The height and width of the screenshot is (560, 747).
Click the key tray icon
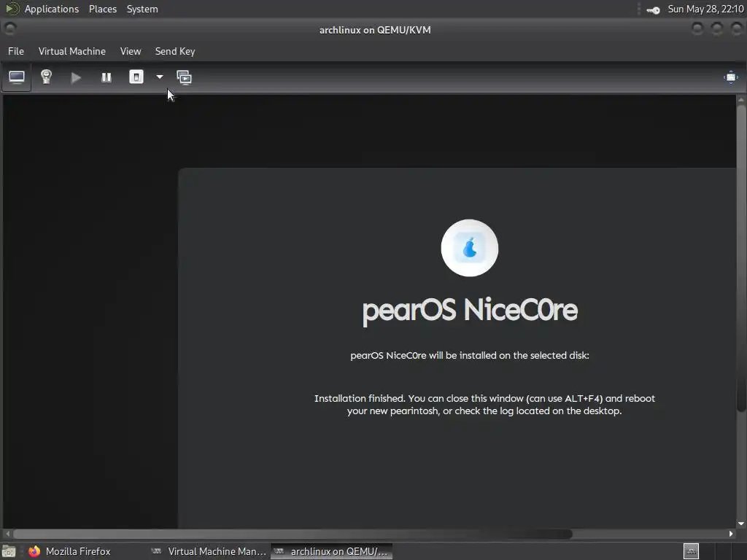(653, 10)
